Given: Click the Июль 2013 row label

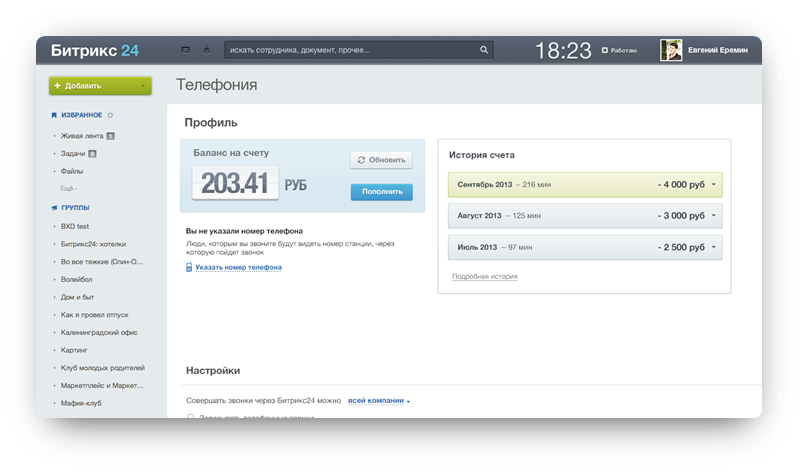Looking at the screenshot, I should tap(477, 248).
